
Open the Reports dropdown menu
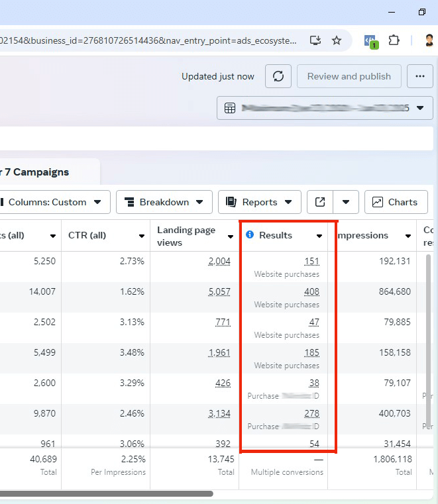click(259, 202)
